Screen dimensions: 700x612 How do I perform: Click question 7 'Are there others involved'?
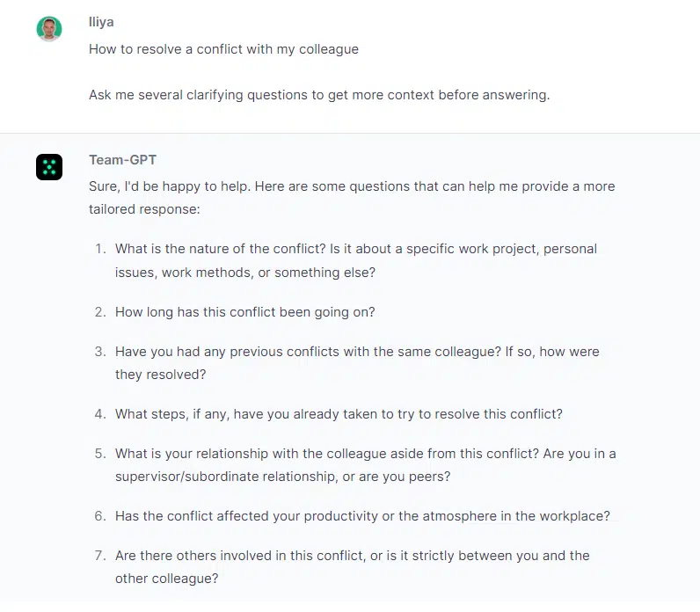pyautogui.click(x=353, y=567)
